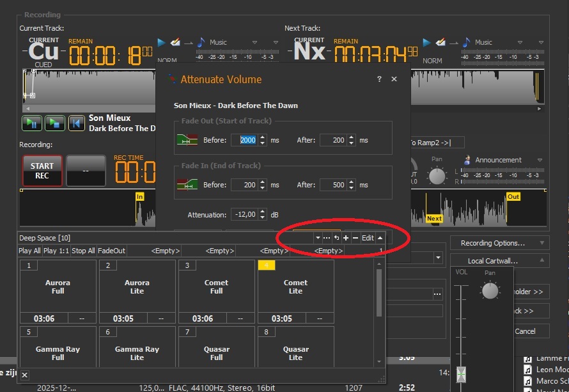569x392 pixels.
Task: Click FadeOut in the cartwall toolbar
Action: (x=112, y=251)
